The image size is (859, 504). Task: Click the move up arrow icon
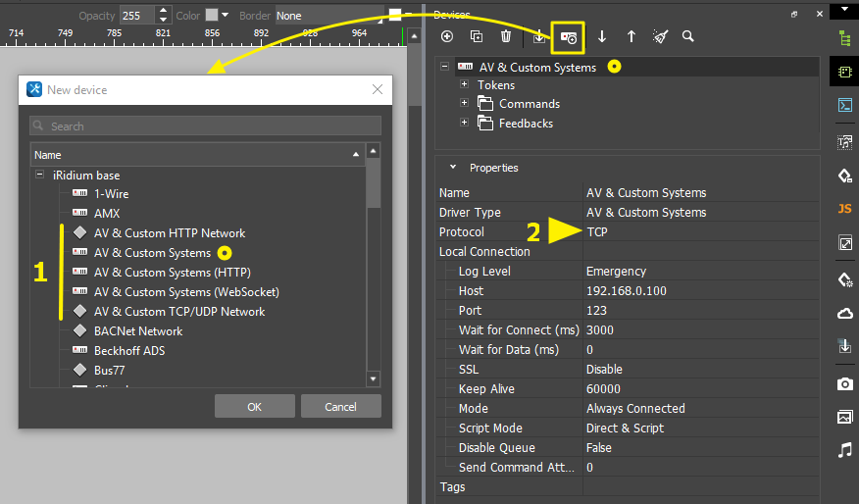[x=632, y=36]
